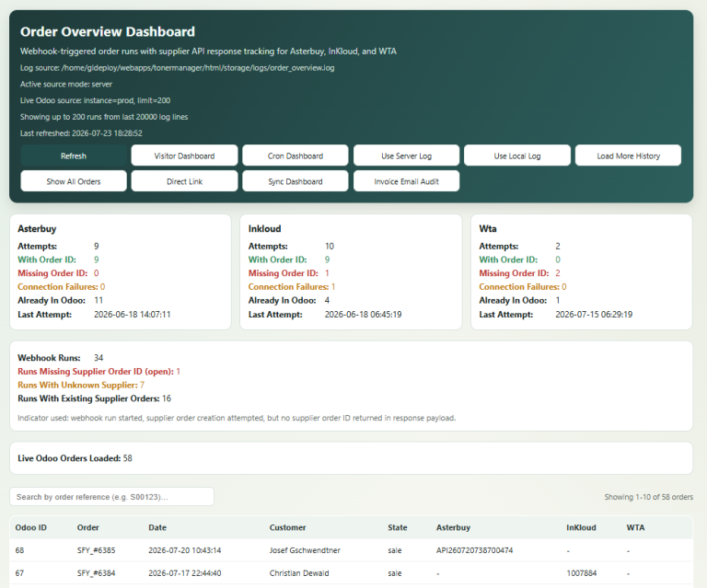
Task: Open the Sync Dashboard
Action: (296, 181)
